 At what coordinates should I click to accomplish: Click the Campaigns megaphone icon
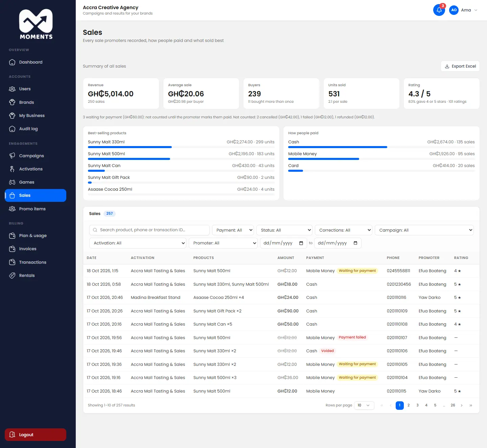12,156
